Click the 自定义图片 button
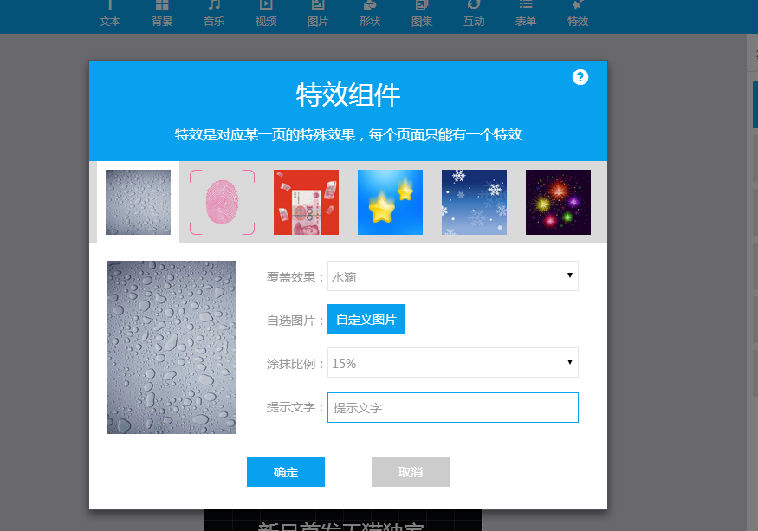The height and width of the screenshot is (531, 758). (x=366, y=319)
